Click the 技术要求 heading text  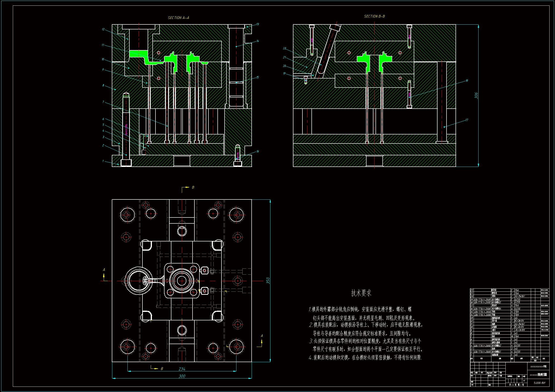pyautogui.click(x=361, y=293)
